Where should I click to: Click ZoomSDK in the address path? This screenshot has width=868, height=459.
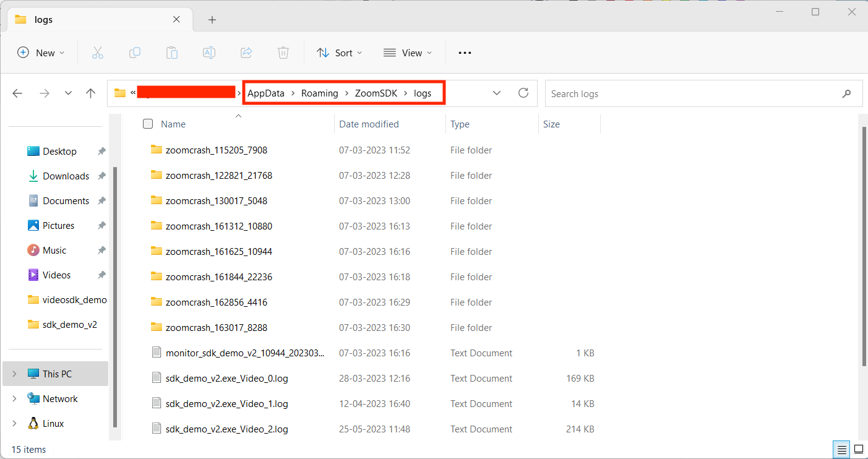pos(376,93)
